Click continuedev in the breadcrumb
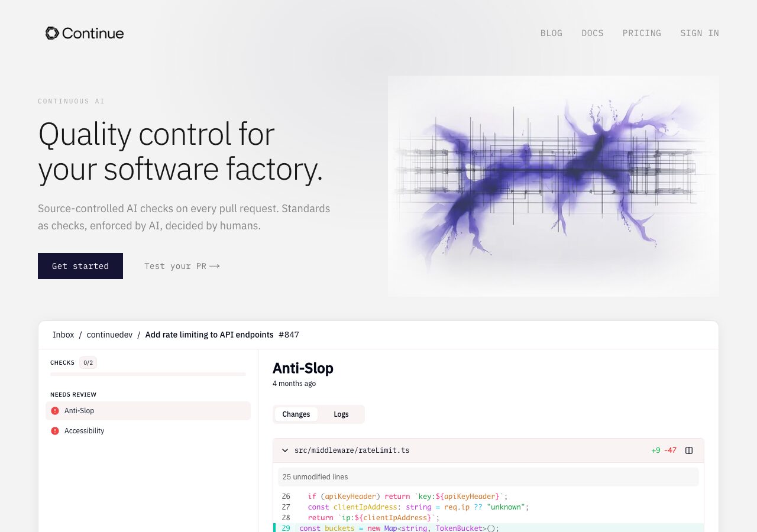The height and width of the screenshot is (532, 757). point(109,335)
